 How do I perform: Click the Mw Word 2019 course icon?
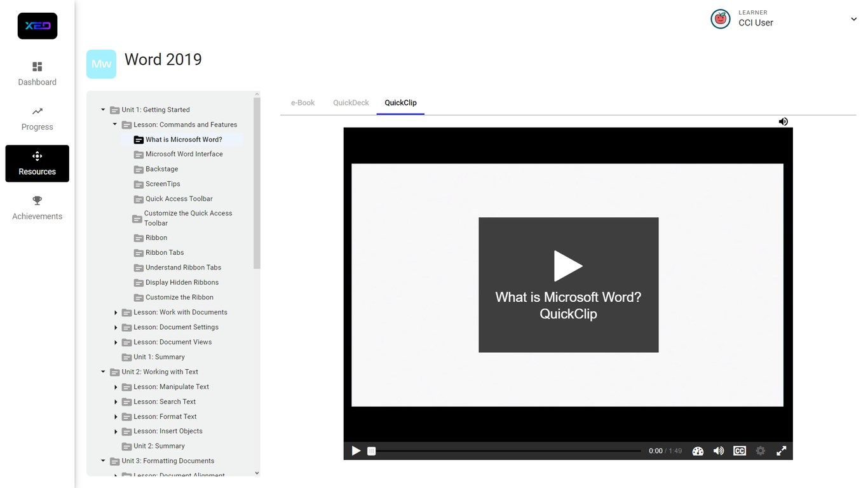coord(101,64)
